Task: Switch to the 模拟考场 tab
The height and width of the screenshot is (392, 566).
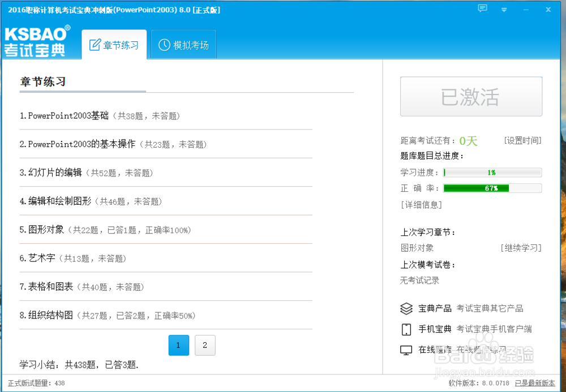Action: (184, 45)
